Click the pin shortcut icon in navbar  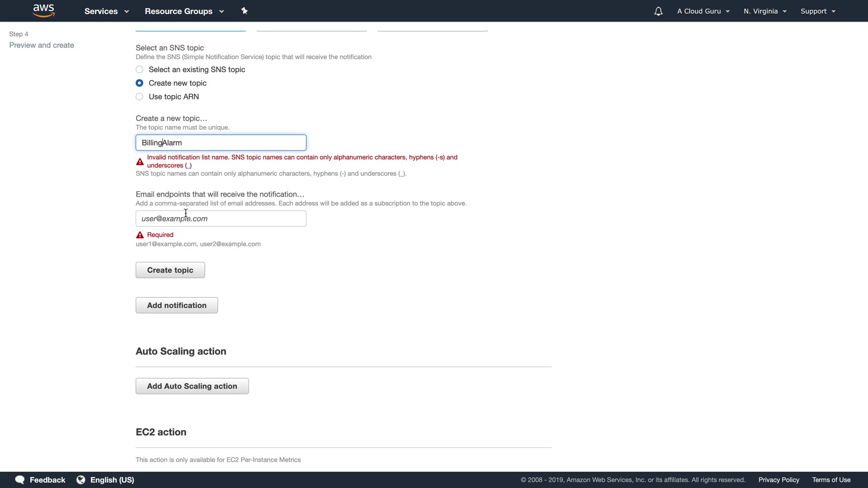pos(245,11)
